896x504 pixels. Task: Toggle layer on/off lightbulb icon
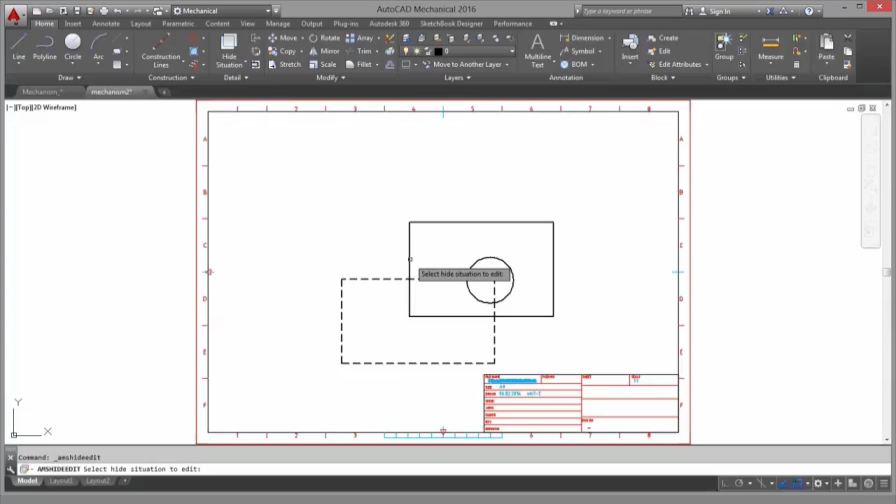[x=406, y=51]
